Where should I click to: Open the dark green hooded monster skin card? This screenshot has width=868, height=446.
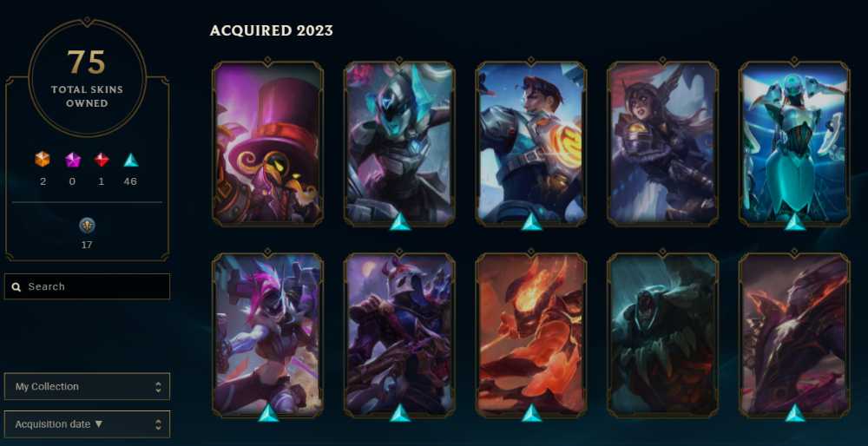pyautogui.click(x=662, y=334)
